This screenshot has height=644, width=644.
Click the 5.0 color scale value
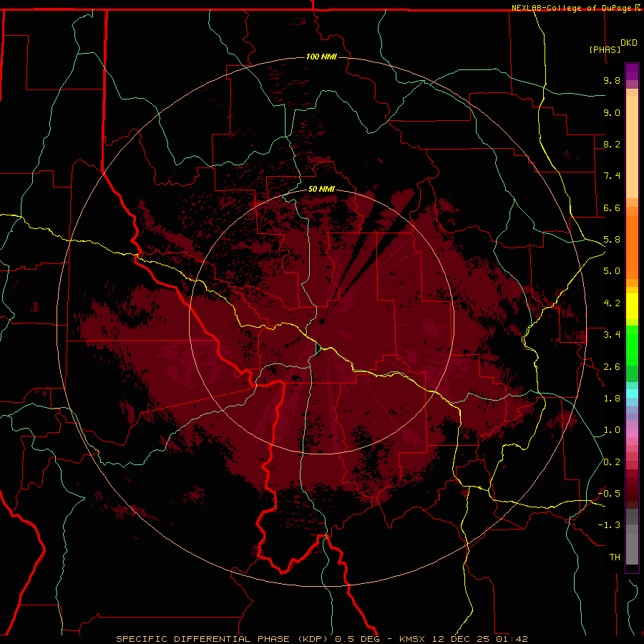612,271
